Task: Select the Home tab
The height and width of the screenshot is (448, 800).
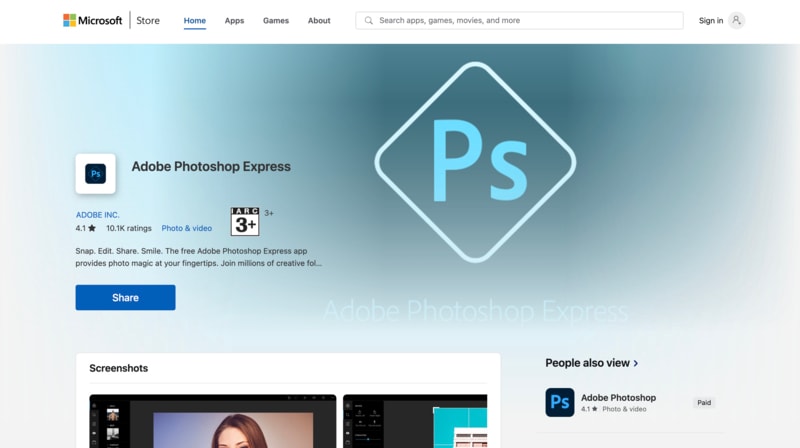Action: (x=194, y=20)
